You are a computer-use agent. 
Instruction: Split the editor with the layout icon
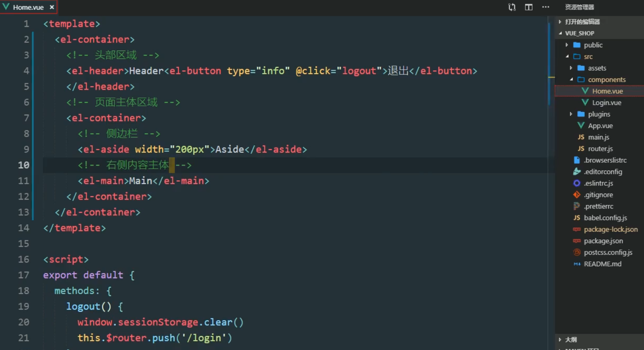tap(529, 7)
